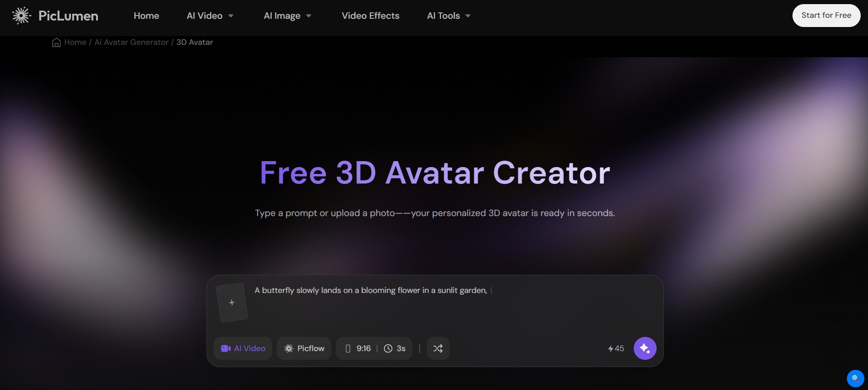Image resolution: width=868 pixels, height=390 pixels.
Task: Click the lightning credits counter 45
Action: pyautogui.click(x=616, y=348)
